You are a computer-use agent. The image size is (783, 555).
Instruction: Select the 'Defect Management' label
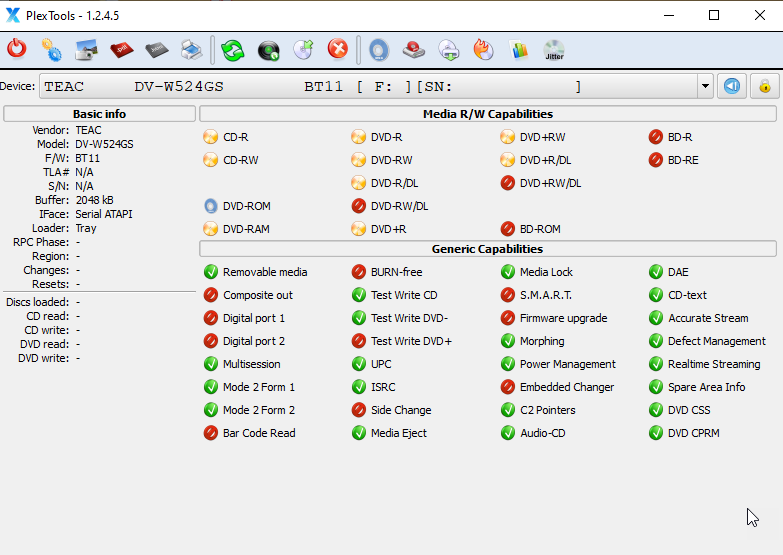tap(717, 341)
